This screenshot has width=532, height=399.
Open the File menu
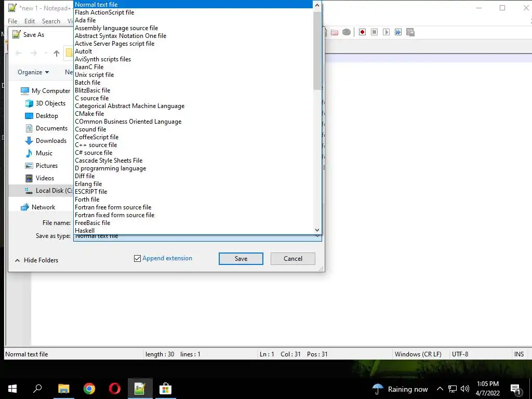coord(12,21)
